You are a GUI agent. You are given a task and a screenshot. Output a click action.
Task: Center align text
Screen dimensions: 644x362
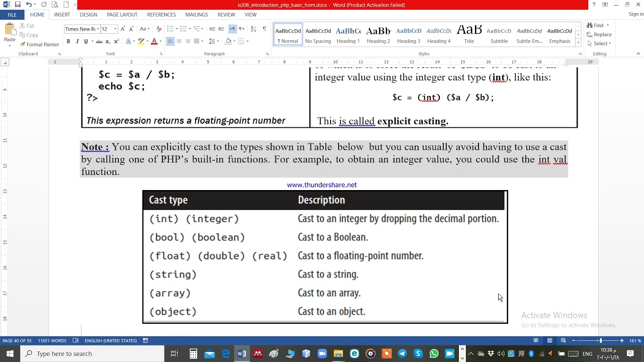point(179,41)
